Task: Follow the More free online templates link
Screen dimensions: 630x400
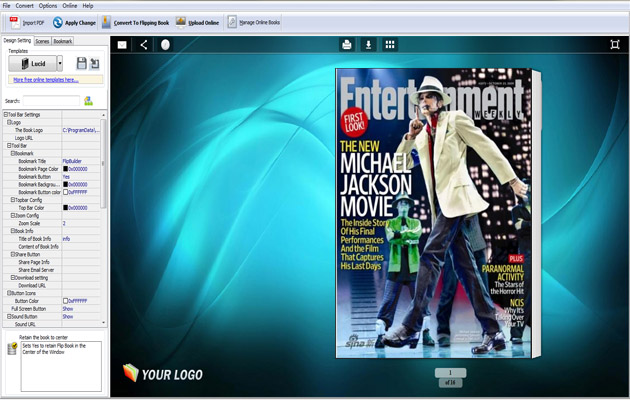Action: pos(46,80)
